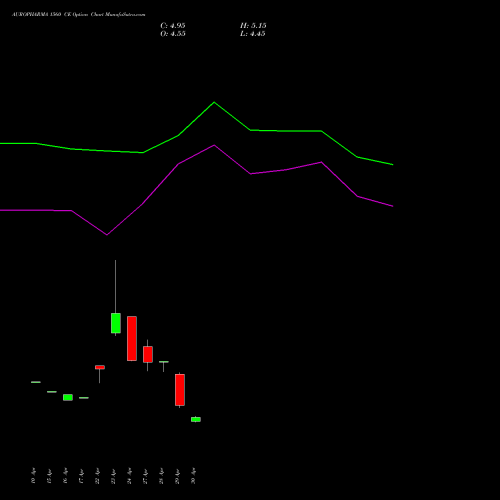Select the last small green candle at bottom

pos(196,419)
